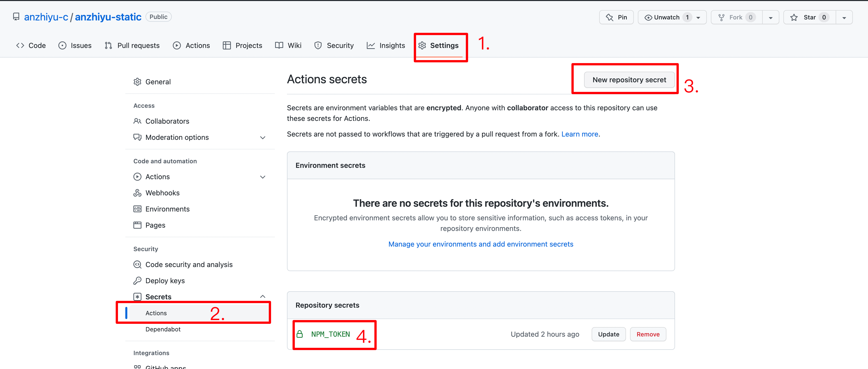Switch to the Insights tab

coord(386,45)
